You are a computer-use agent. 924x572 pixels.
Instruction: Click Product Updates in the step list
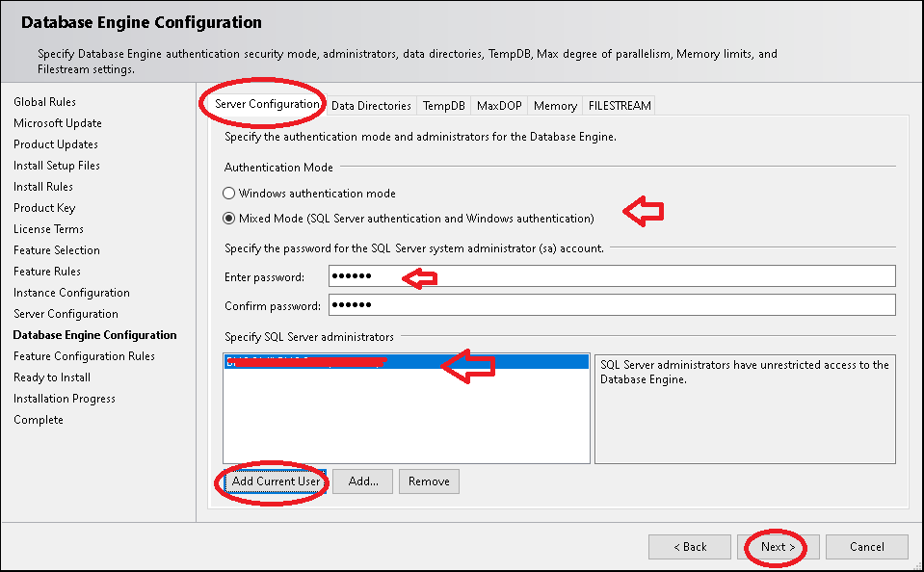point(56,144)
